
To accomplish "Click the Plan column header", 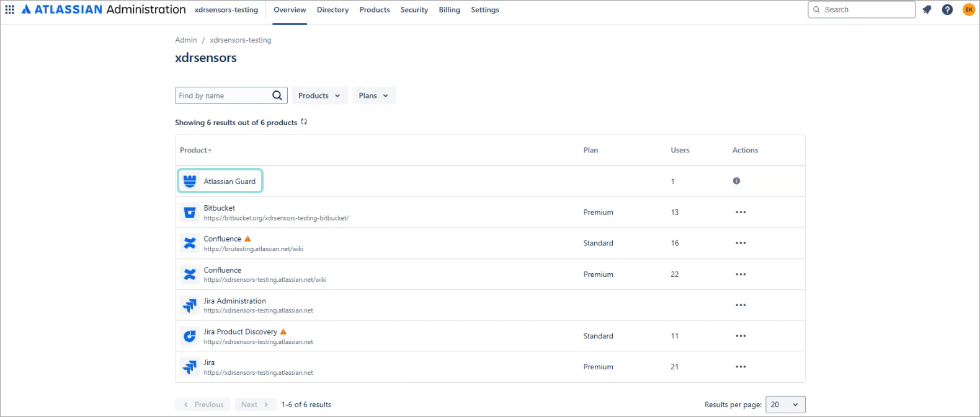I will click(590, 150).
